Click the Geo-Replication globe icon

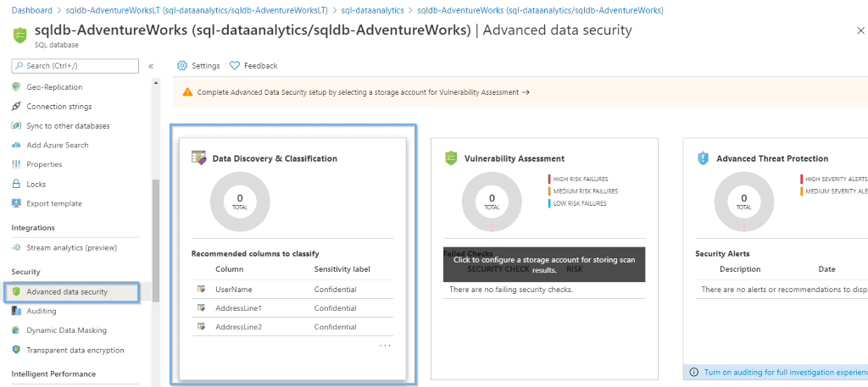(x=16, y=86)
